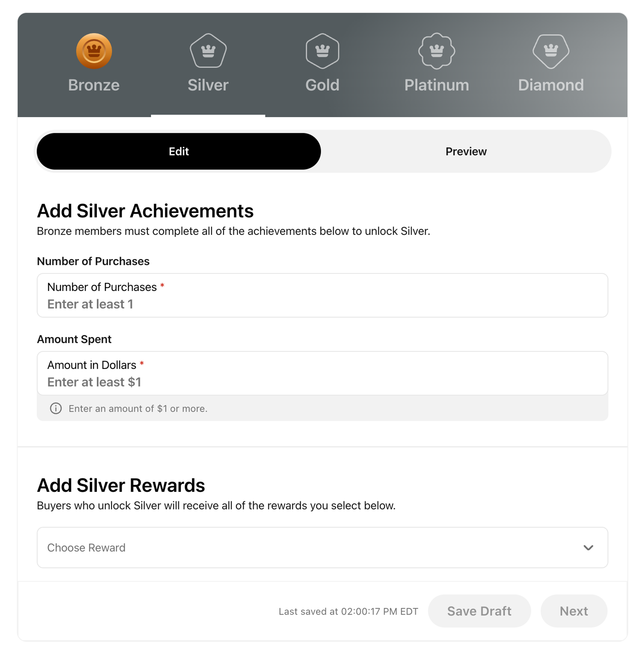Select the Silver tier tab label

208,85
